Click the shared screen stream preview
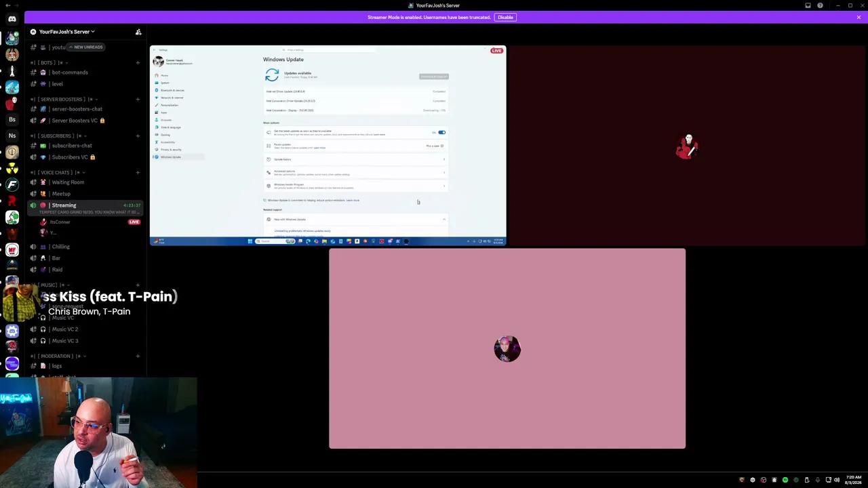This screenshot has height=488, width=868. tap(328, 145)
